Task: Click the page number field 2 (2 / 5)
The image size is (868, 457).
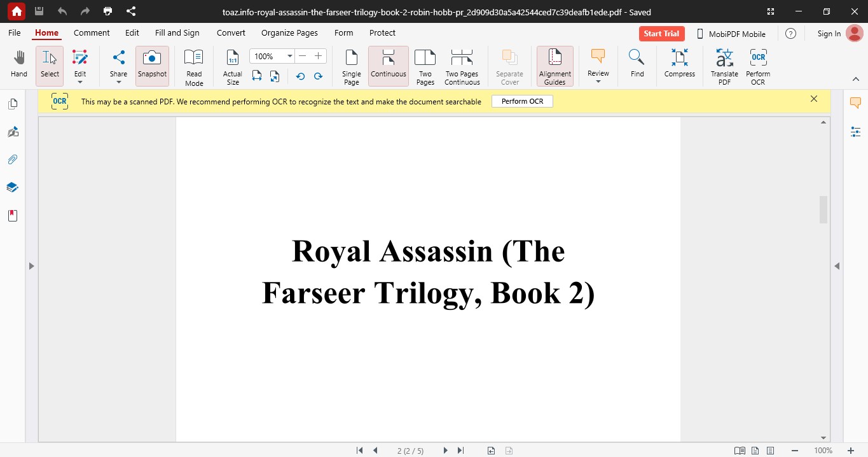Action: [x=410, y=451]
